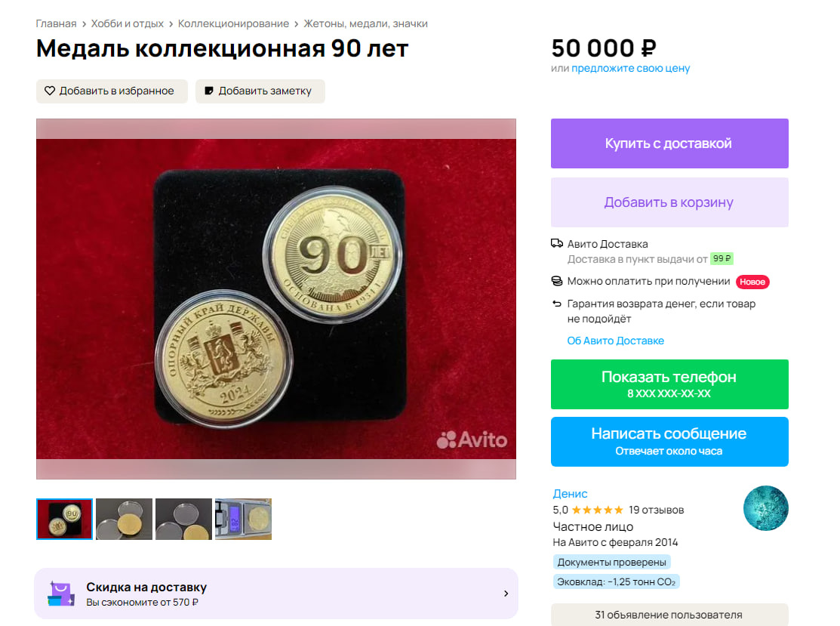Click the coins icon by pay-on-receipt option
Image resolution: width=840 pixels, height=626 pixels.
point(557,281)
